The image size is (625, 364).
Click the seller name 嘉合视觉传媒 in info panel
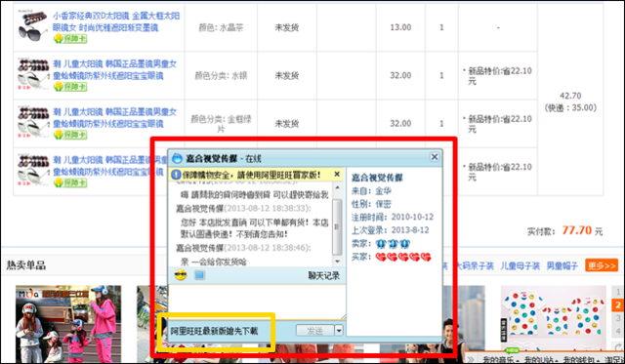pyautogui.click(x=377, y=178)
